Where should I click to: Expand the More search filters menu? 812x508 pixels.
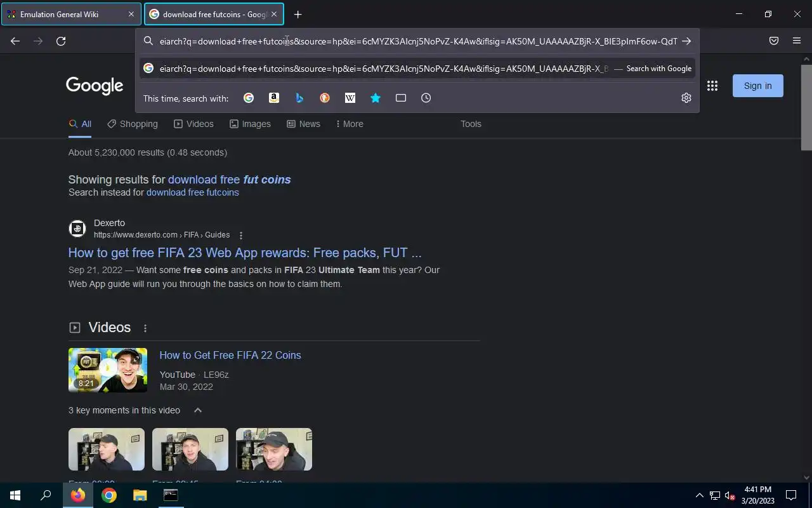[350, 124]
